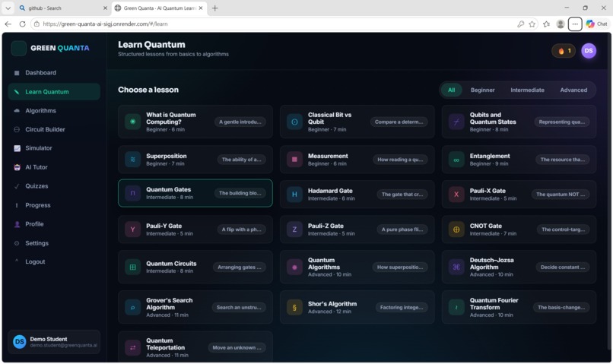Open the Quantum Algorithms lesson card
The width and height of the screenshot is (613, 364).
[357, 267]
